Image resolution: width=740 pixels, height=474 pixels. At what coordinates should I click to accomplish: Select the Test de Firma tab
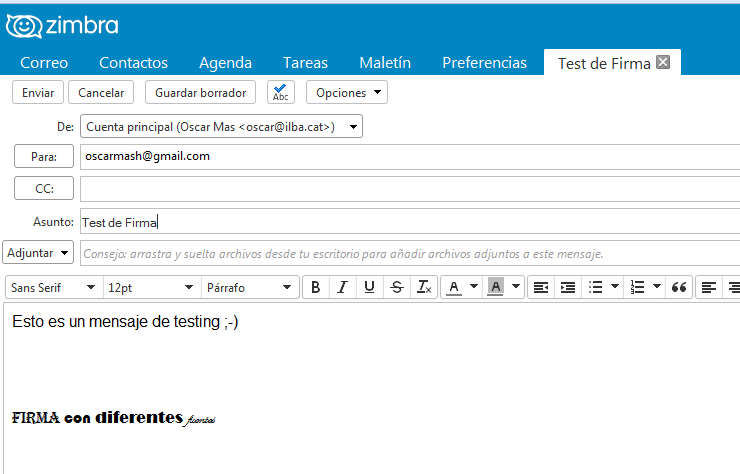(x=604, y=63)
